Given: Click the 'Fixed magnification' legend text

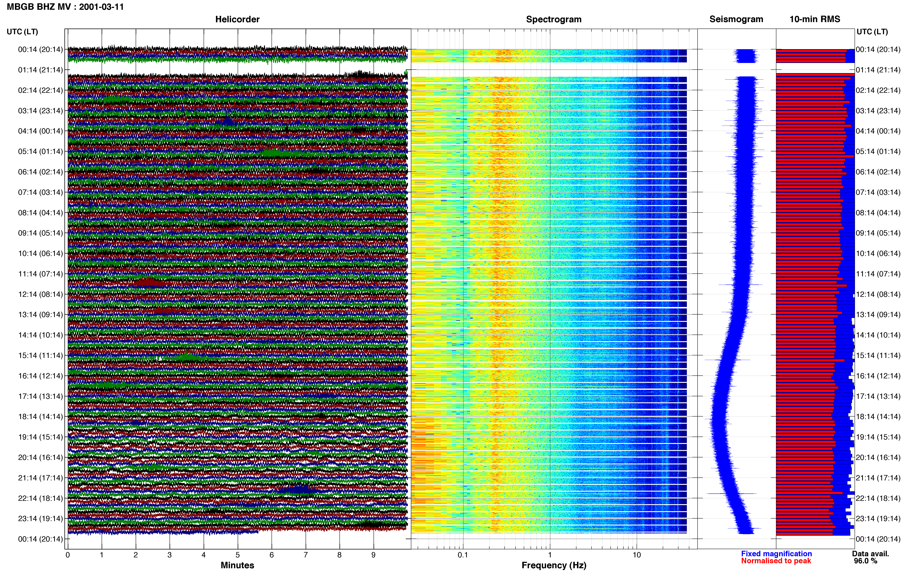Looking at the screenshot, I should click(x=777, y=554).
